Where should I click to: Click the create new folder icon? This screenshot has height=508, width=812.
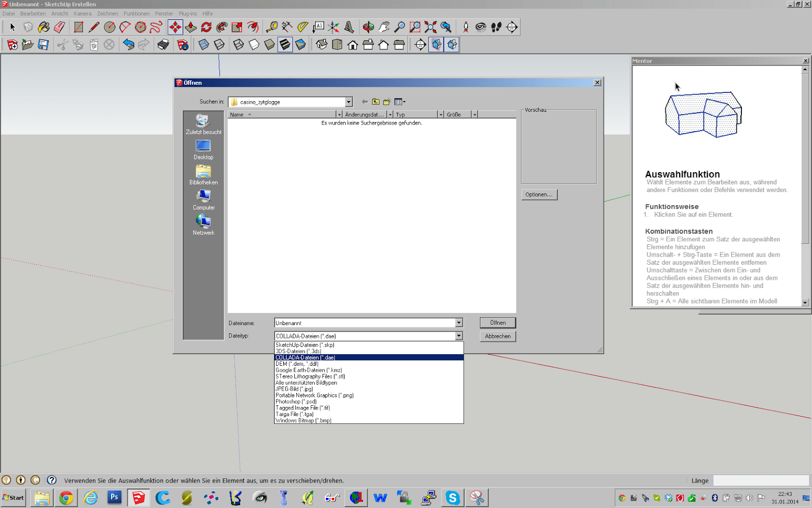(x=387, y=102)
